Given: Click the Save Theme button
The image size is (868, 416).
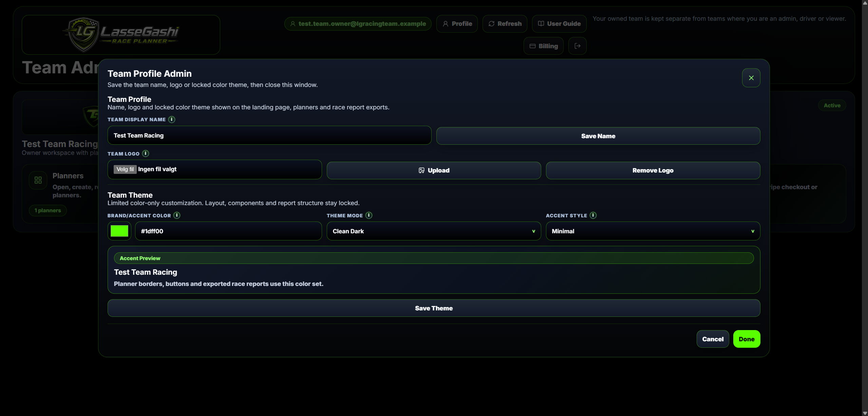Looking at the screenshot, I should (434, 308).
